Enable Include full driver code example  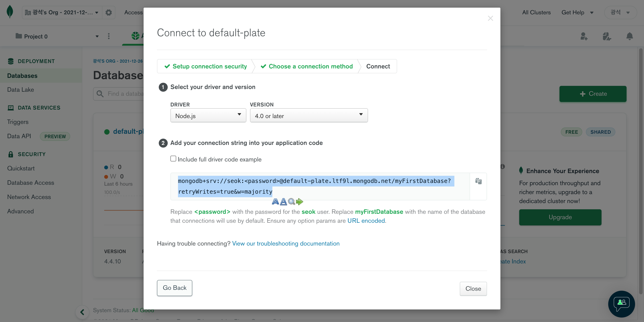click(x=173, y=159)
